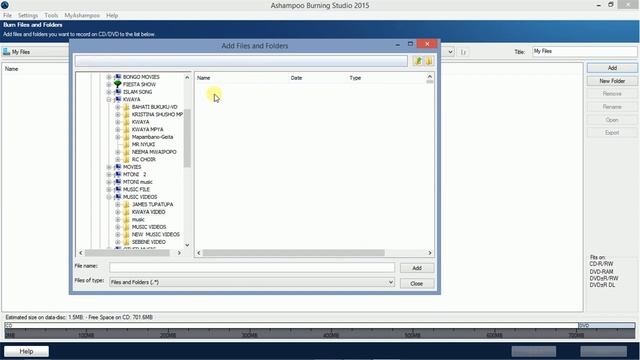Click the Close X of the dialog
Image resolution: width=640 pixels, height=360 pixels.
pos(427,44)
